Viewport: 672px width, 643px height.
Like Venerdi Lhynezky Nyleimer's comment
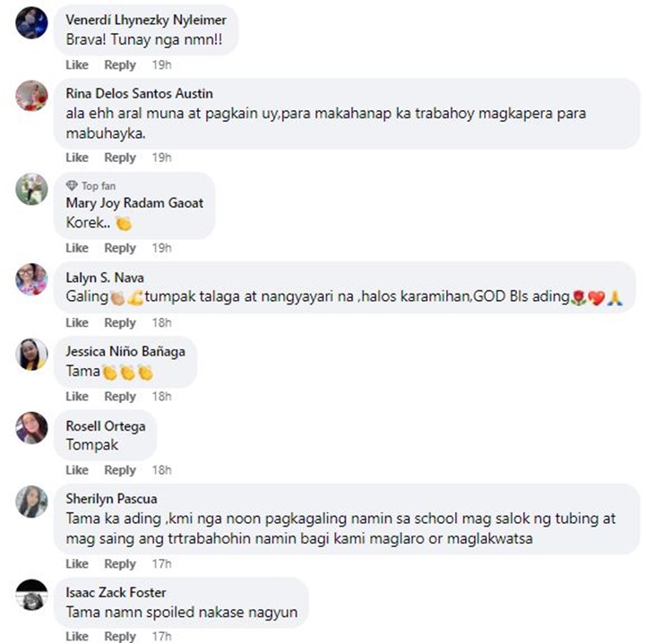click(x=77, y=65)
